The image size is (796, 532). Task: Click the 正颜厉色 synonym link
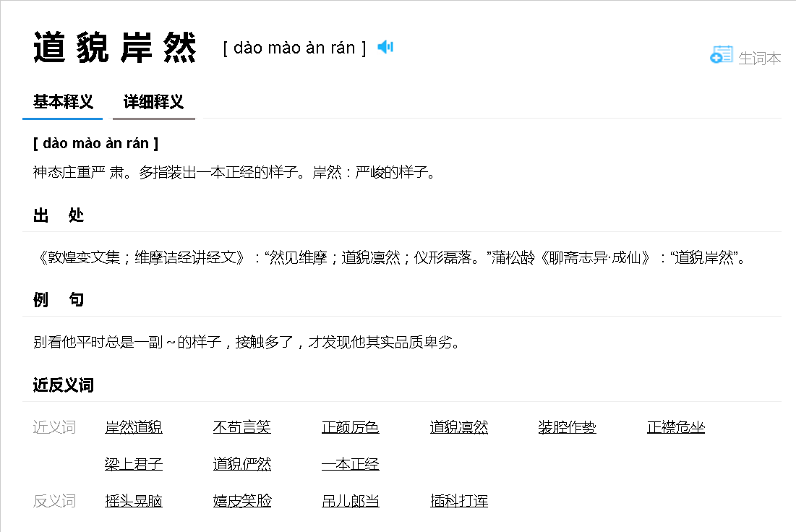click(350, 426)
